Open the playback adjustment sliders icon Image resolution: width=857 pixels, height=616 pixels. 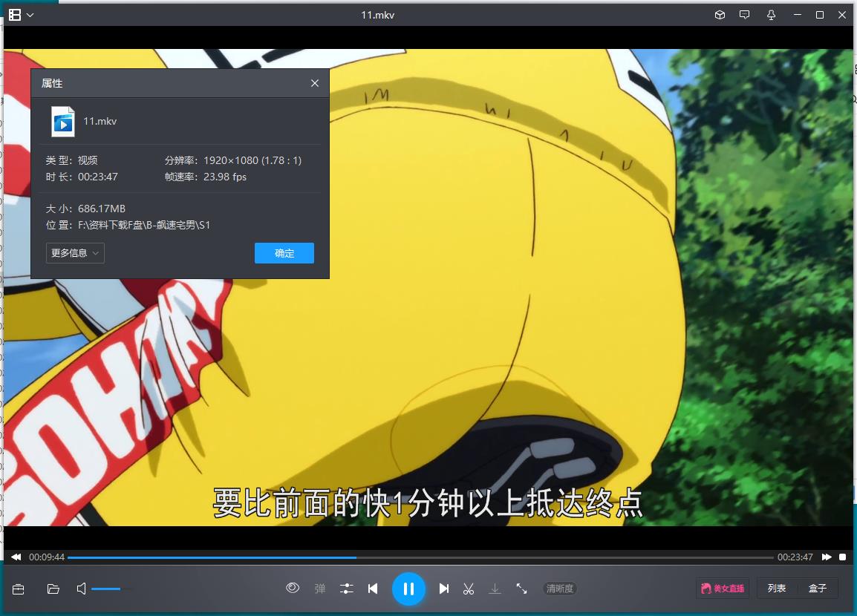347,589
